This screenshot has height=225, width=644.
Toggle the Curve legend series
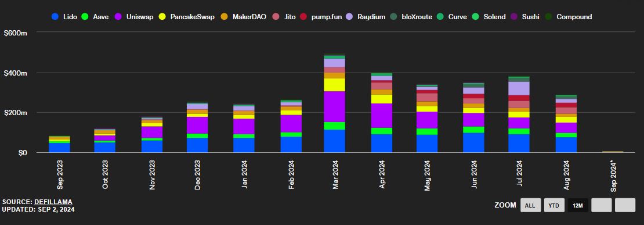(x=451, y=17)
